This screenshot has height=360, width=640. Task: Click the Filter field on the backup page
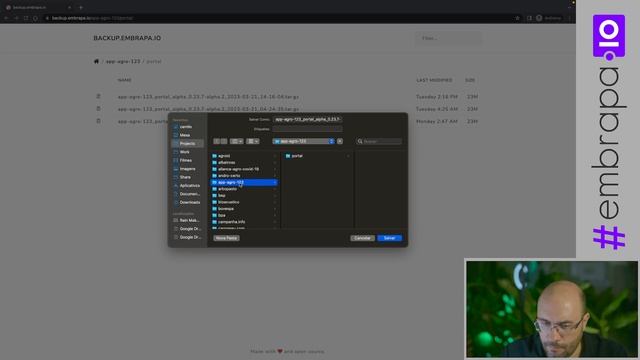448,38
